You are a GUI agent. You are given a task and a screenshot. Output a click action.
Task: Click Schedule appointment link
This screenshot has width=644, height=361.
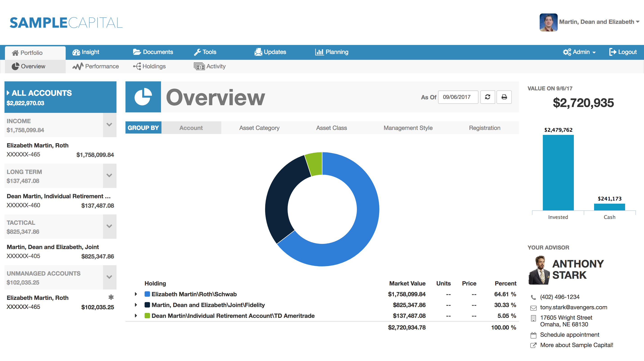(x=570, y=334)
